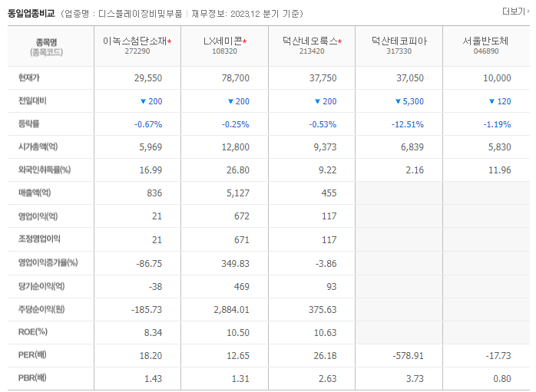Click the 120 price change value
The width and height of the screenshot is (536, 392).
pos(504,101)
